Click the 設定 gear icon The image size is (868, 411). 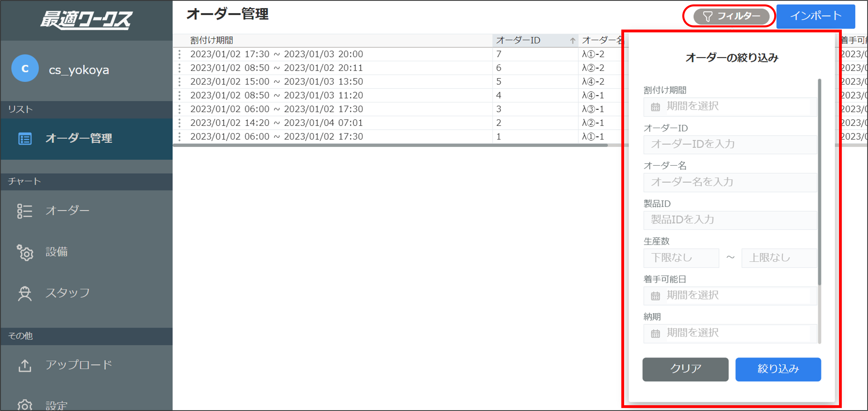25,405
